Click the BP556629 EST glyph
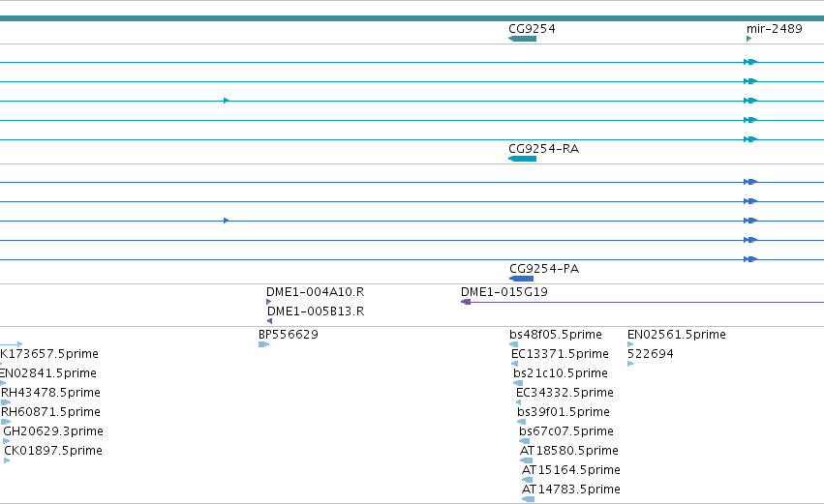The height and width of the screenshot is (504, 824). (x=263, y=344)
